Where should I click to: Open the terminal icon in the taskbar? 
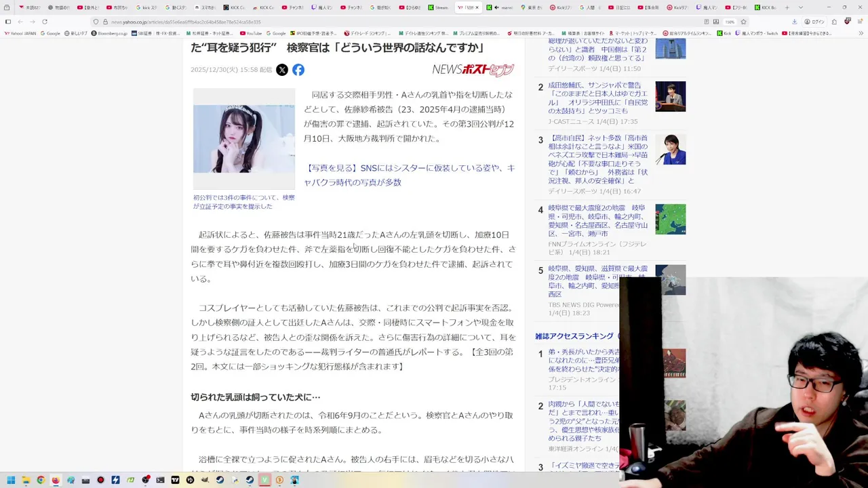[160, 480]
